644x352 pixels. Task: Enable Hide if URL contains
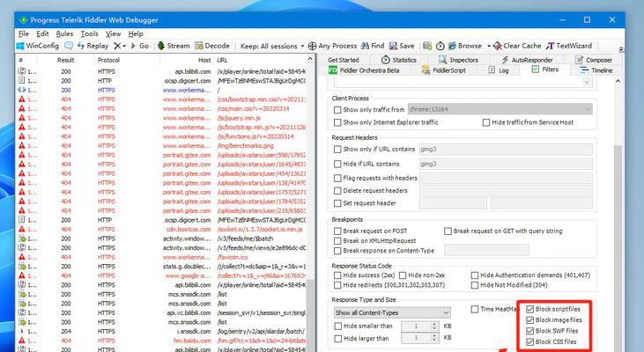337,164
